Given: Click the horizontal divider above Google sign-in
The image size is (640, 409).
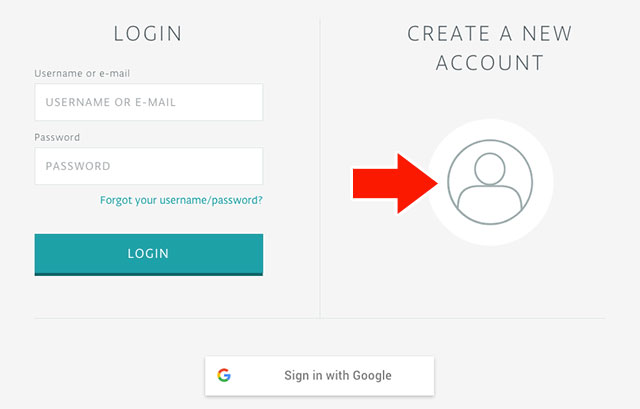Looking at the screenshot, I should coord(319,318).
